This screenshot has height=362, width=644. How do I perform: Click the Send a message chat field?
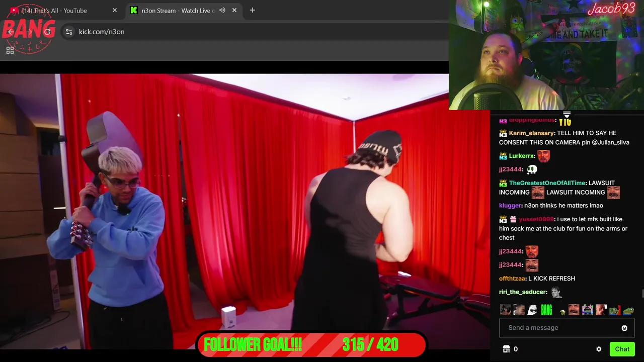click(567, 328)
